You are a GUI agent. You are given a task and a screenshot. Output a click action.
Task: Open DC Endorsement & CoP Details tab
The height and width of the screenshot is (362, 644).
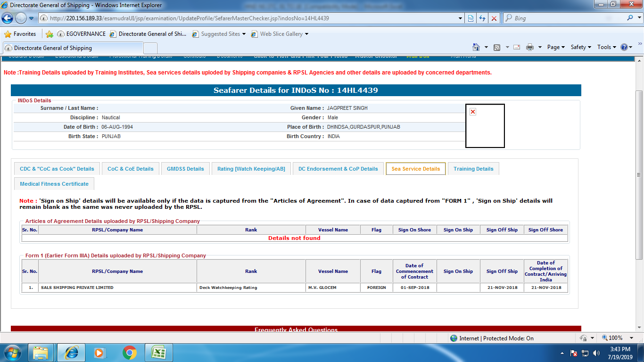pyautogui.click(x=338, y=169)
